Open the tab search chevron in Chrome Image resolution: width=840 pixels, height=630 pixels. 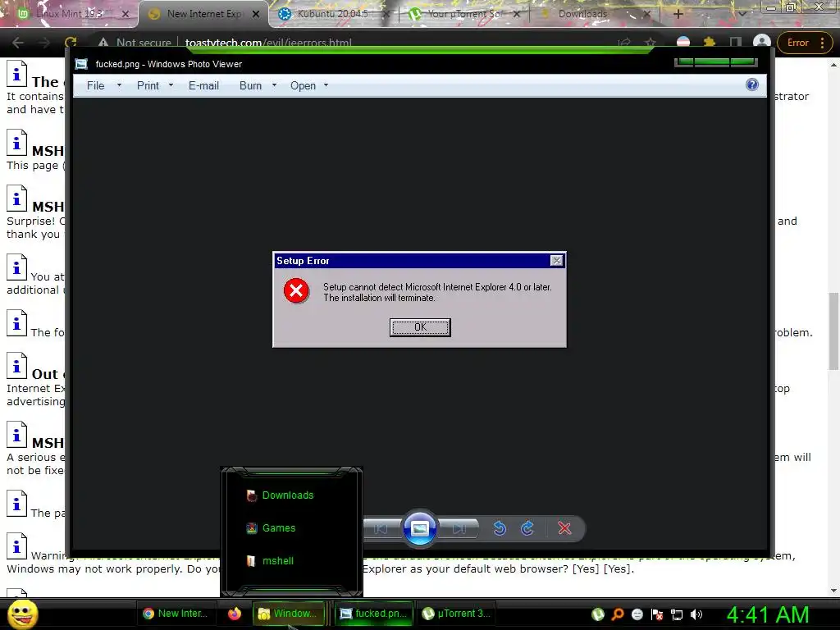pyautogui.click(x=742, y=14)
